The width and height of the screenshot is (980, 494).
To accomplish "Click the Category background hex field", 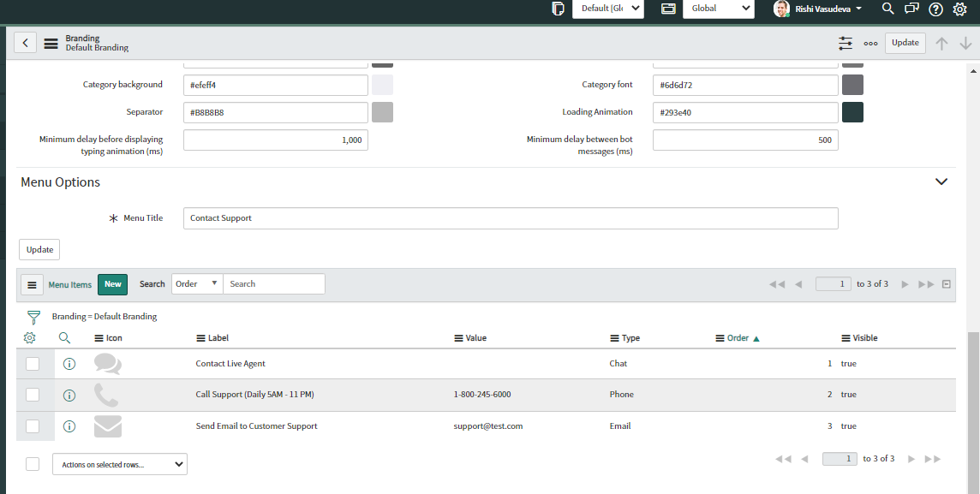I will (x=276, y=85).
